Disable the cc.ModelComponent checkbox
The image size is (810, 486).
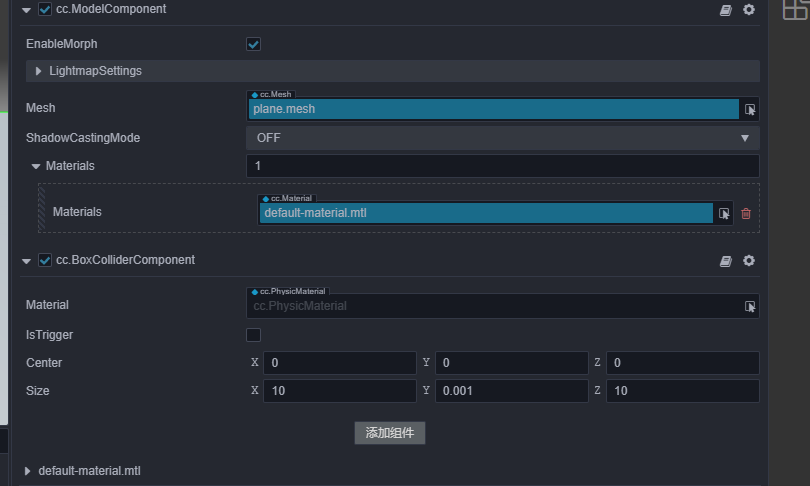pyautogui.click(x=45, y=9)
